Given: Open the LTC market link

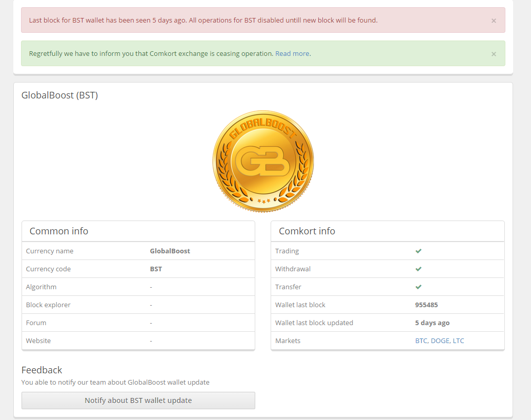Looking at the screenshot, I should pos(459,341).
